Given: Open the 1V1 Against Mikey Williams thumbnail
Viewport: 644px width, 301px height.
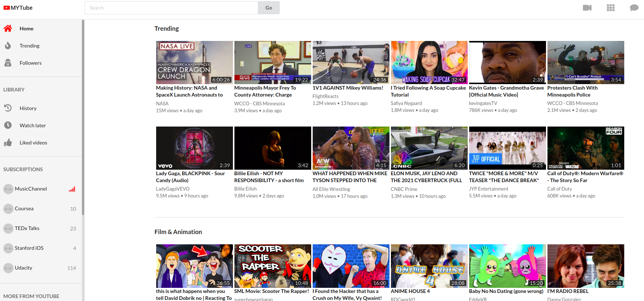Looking at the screenshot, I should (351, 63).
